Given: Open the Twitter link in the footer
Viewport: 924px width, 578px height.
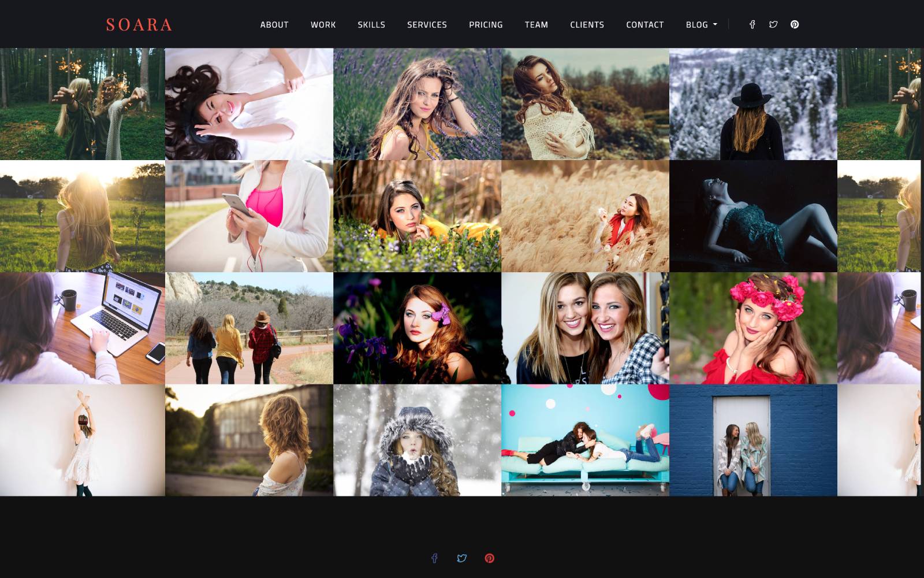Looking at the screenshot, I should click(x=461, y=558).
